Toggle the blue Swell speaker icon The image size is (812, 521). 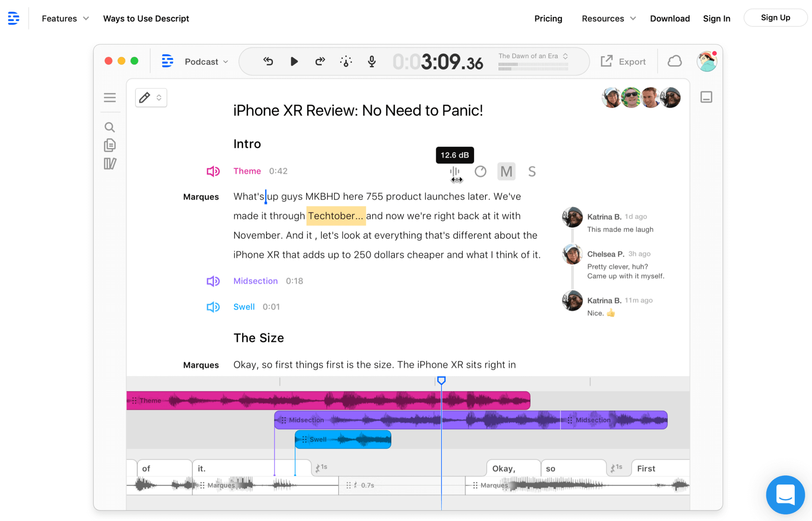[213, 307]
